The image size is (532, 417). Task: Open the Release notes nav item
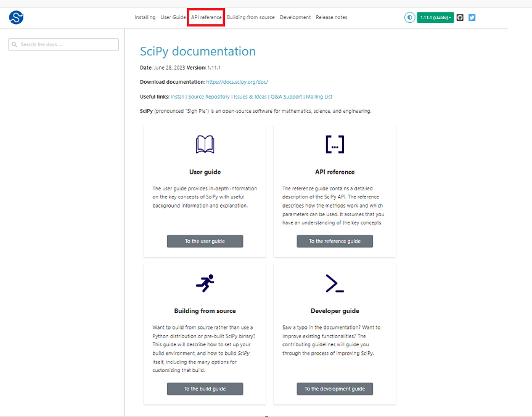[332, 17]
